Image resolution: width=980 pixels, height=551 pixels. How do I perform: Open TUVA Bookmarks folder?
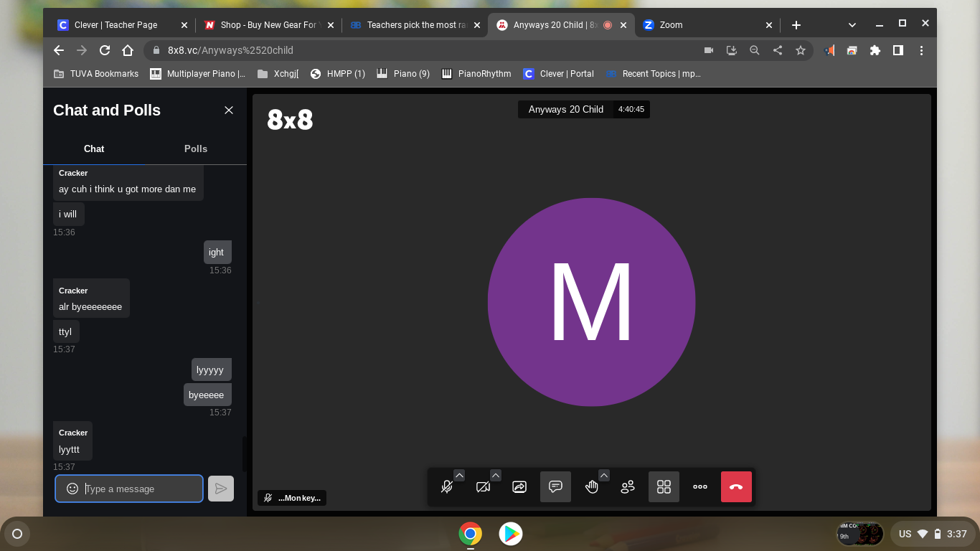[95, 73]
